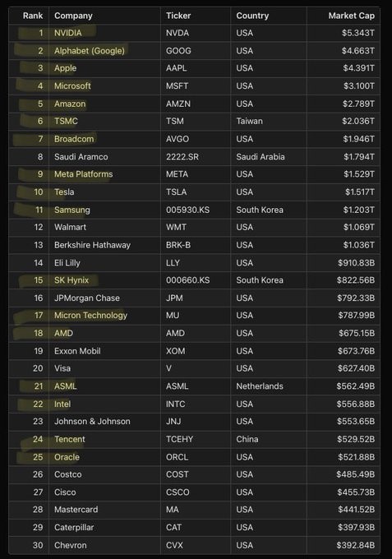Select Berkshire Hathaway in the company list
This screenshot has height=559, width=392.
[x=92, y=245]
